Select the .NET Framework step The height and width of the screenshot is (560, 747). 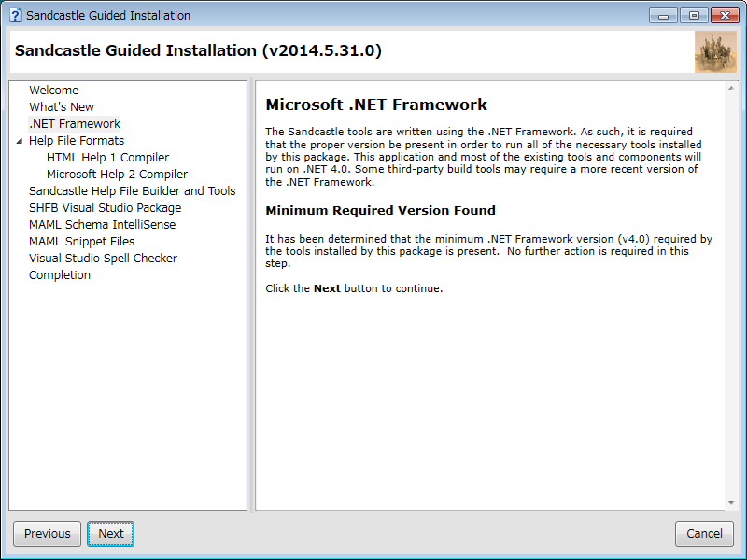point(75,124)
